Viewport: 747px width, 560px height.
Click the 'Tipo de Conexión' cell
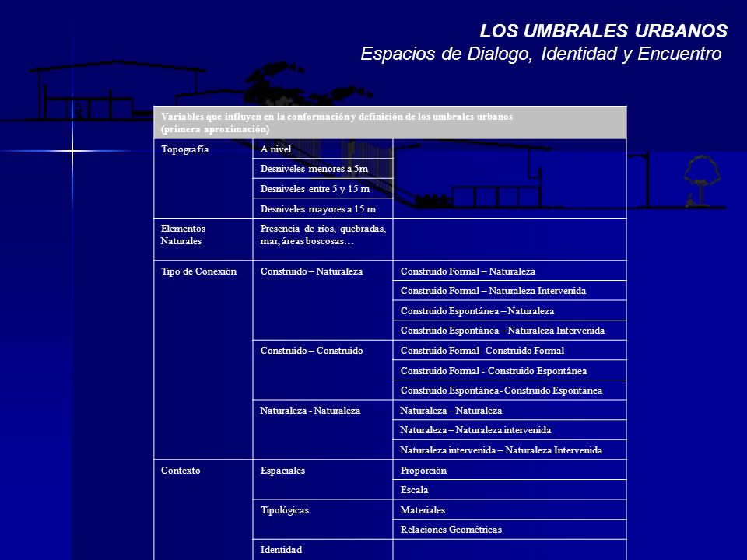pos(203,359)
